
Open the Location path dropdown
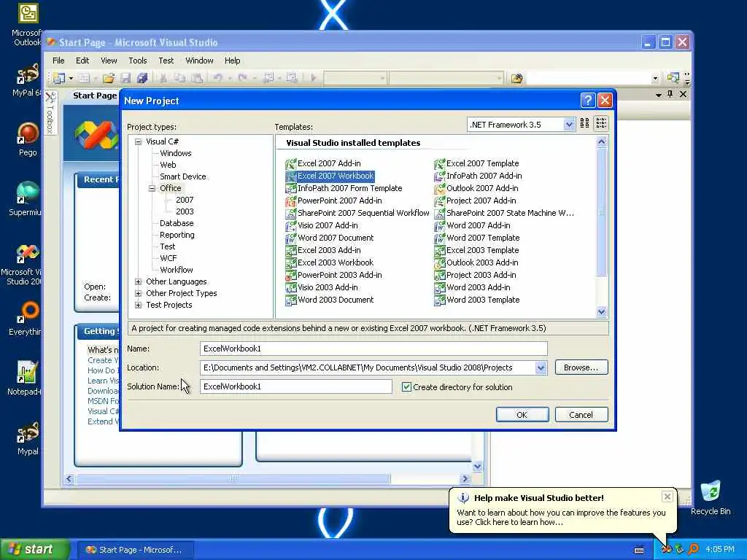point(541,367)
